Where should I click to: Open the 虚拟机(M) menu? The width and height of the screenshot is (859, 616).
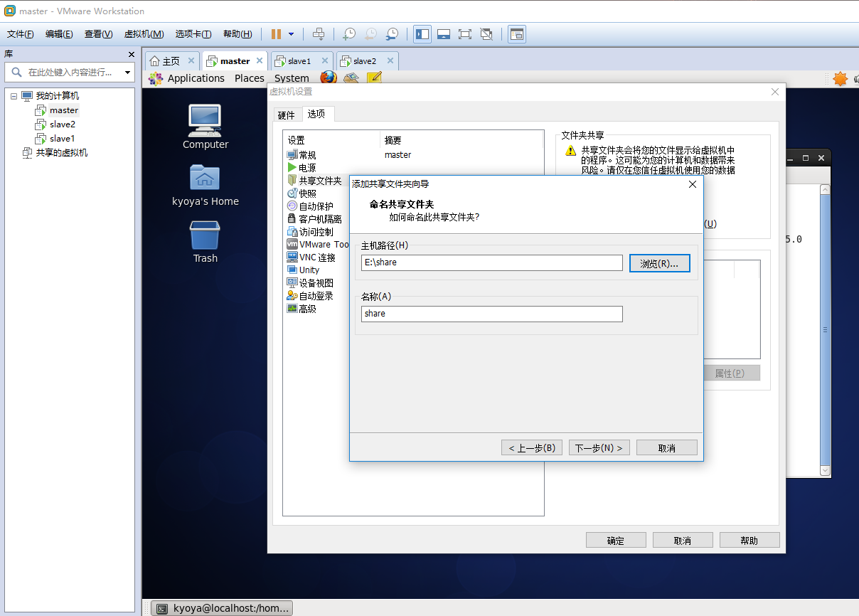click(144, 34)
